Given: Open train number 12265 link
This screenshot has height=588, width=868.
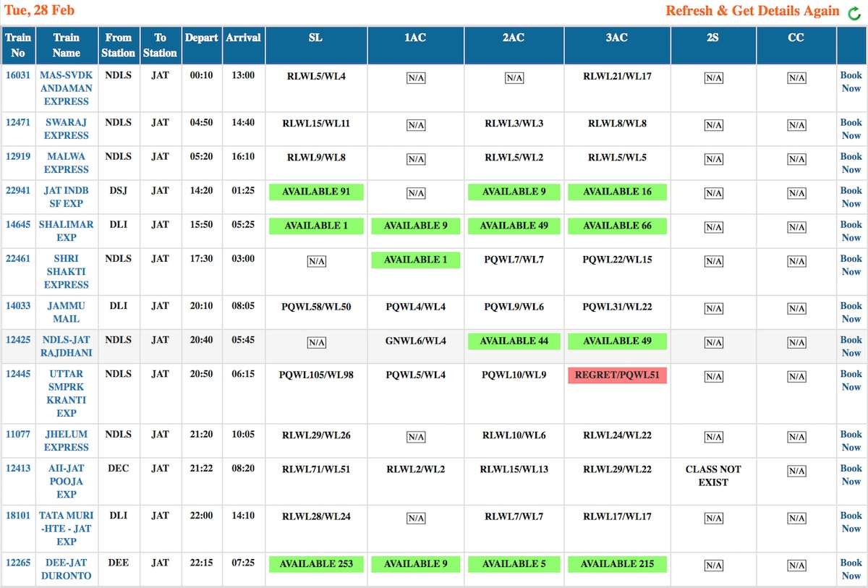Looking at the screenshot, I should [x=18, y=563].
